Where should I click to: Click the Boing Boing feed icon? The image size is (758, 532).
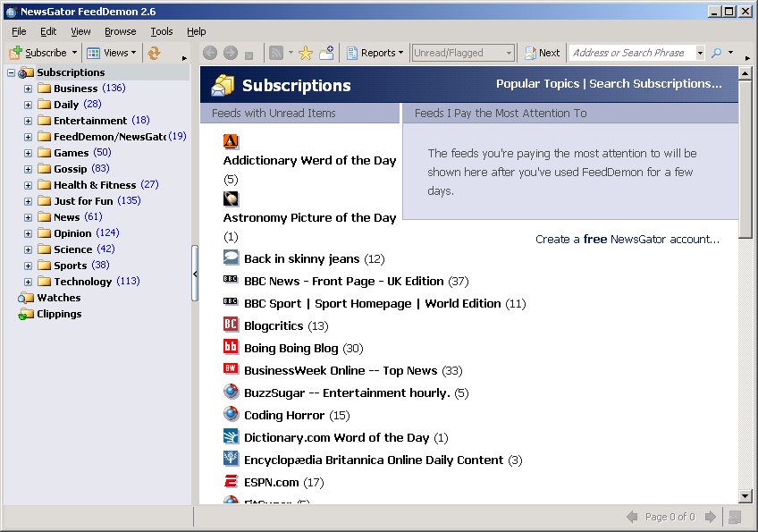(231, 346)
